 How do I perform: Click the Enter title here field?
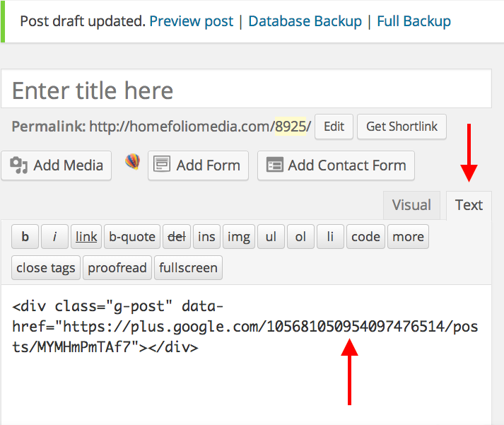[246, 88]
